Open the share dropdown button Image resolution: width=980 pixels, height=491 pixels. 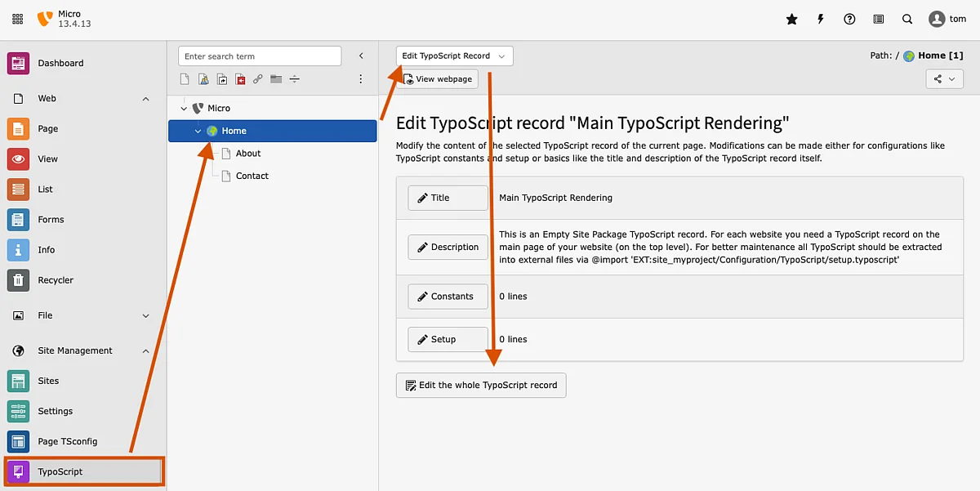(x=944, y=79)
